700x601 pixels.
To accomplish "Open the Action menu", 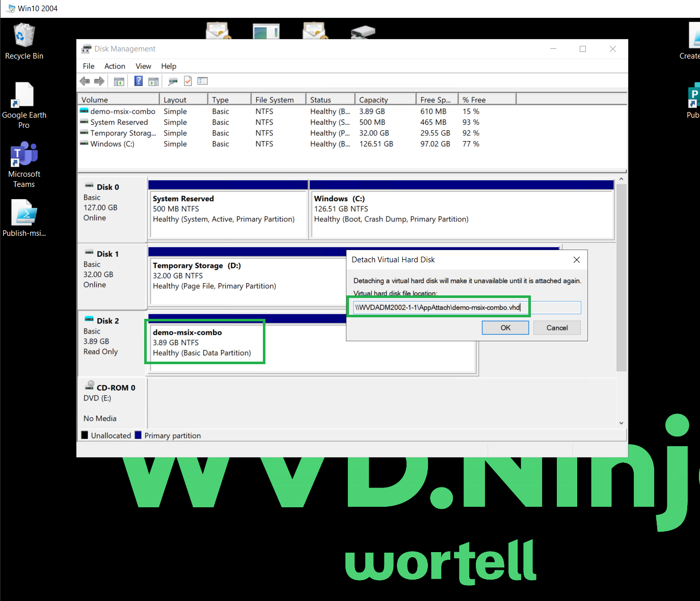I will coord(115,66).
